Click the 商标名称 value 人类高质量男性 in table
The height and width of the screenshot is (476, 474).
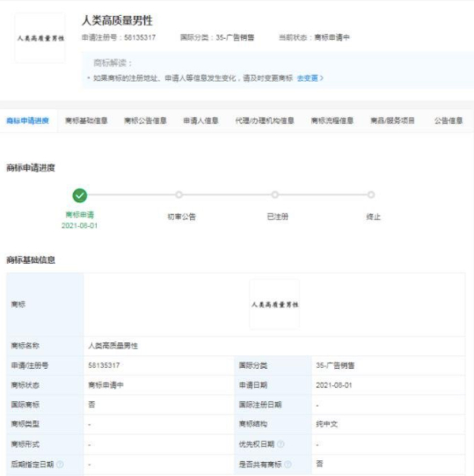click(113, 346)
